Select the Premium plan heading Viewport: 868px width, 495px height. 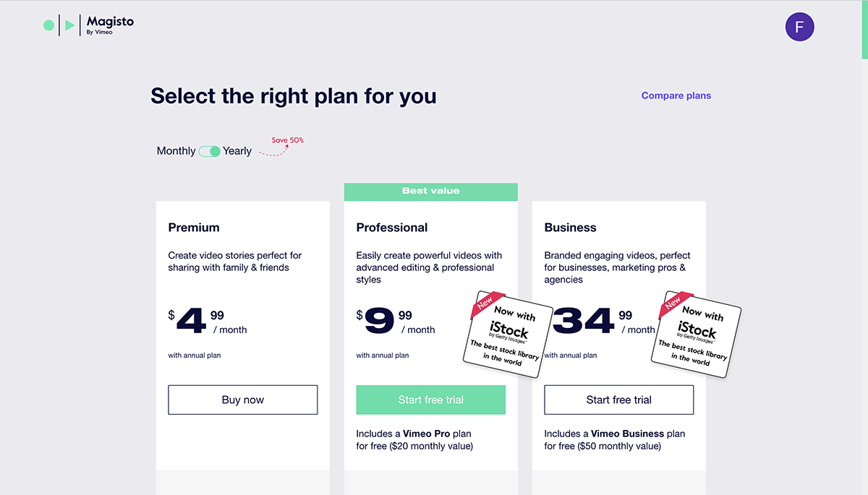coord(194,228)
